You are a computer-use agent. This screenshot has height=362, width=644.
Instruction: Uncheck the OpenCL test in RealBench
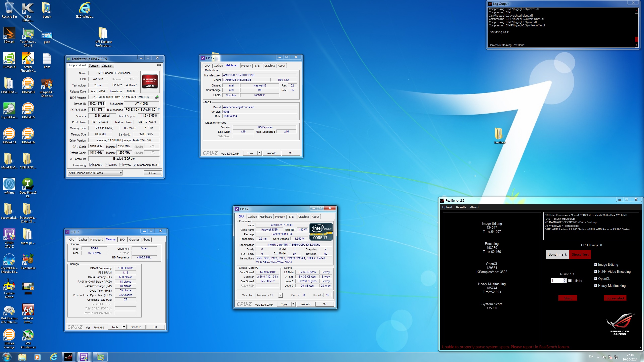click(x=595, y=279)
